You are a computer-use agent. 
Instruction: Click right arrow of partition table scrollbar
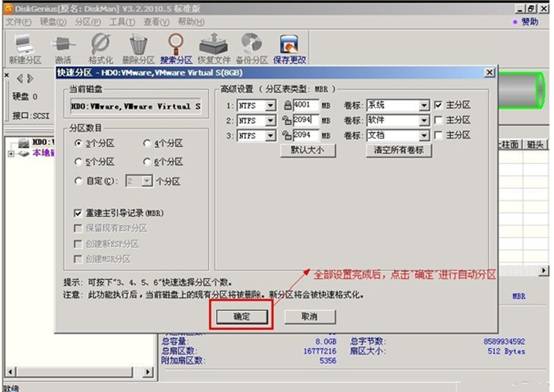click(544, 270)
